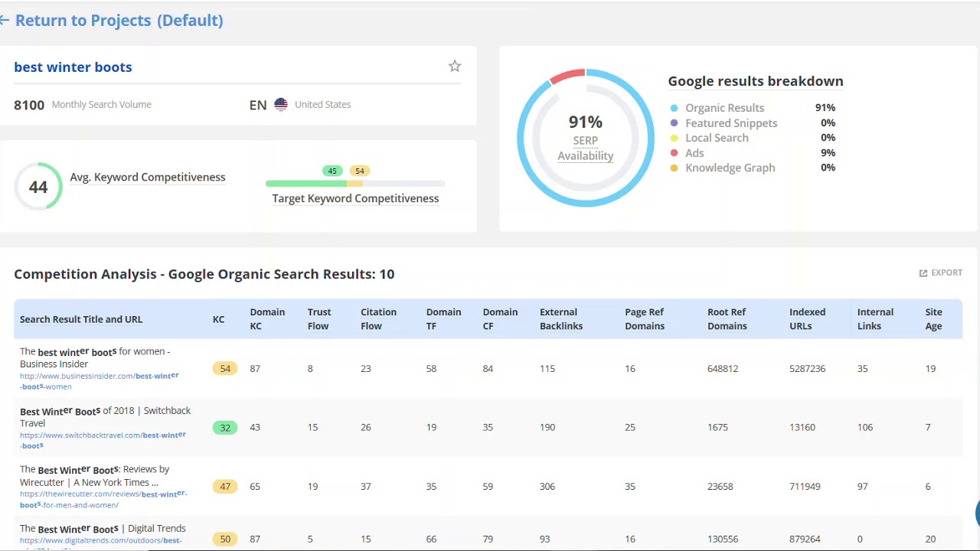The width and height of the screenshot is (980, 551).
Task: Click the KC badge showing 47
Action: click(225, 487)
